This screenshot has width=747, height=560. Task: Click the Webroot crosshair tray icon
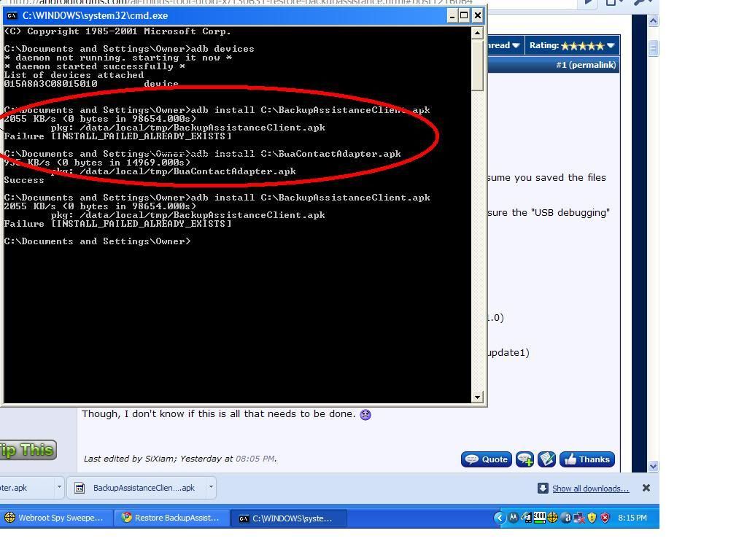click(553, 518)
